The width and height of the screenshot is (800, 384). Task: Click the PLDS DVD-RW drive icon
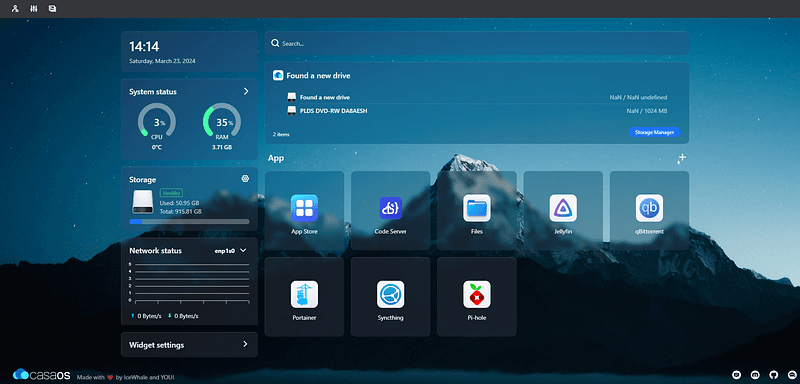(291, 110)
